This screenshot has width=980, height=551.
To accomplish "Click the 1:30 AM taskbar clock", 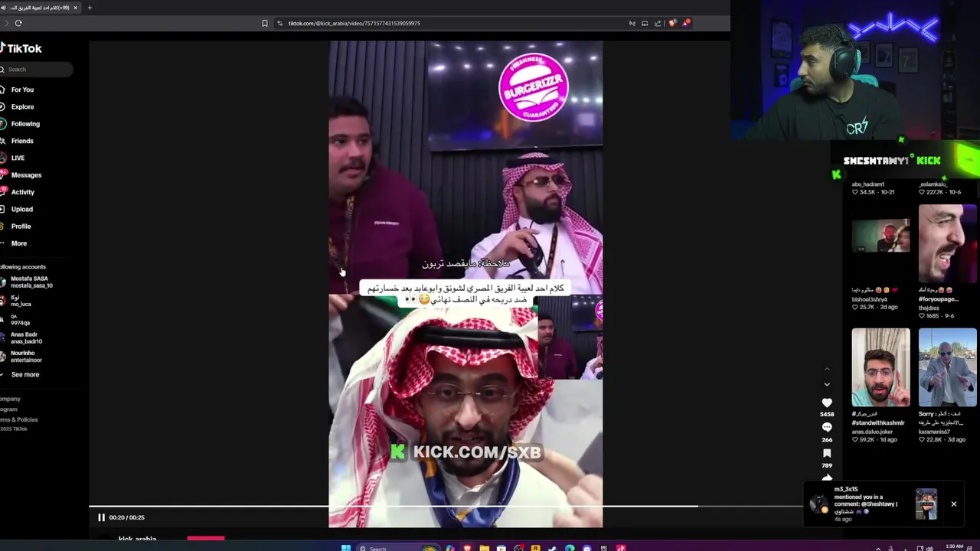I will 955,546.
